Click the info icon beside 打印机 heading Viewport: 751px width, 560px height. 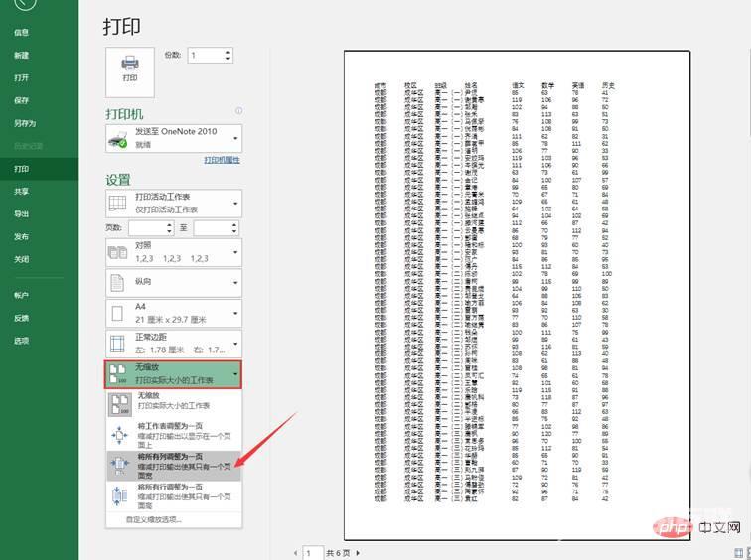238,111
